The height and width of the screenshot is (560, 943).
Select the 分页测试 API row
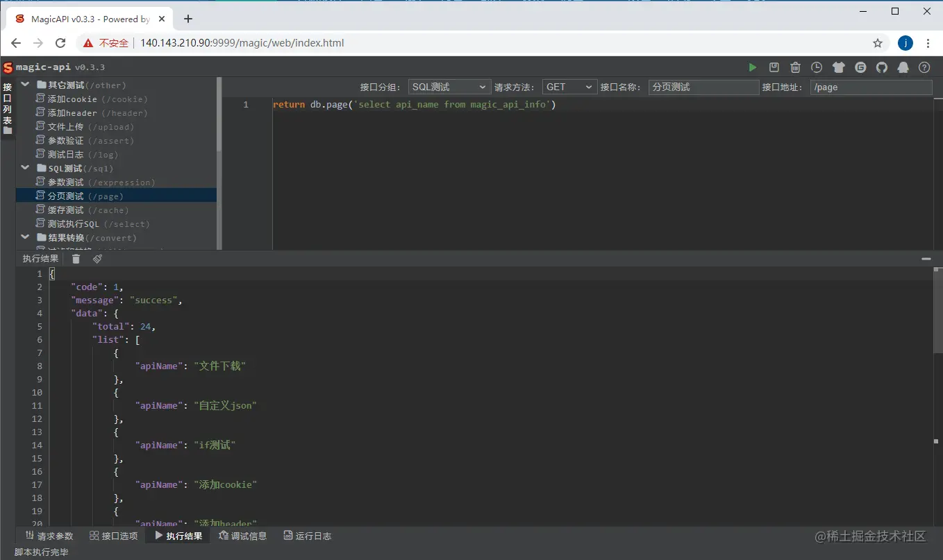tap(116, 196)
